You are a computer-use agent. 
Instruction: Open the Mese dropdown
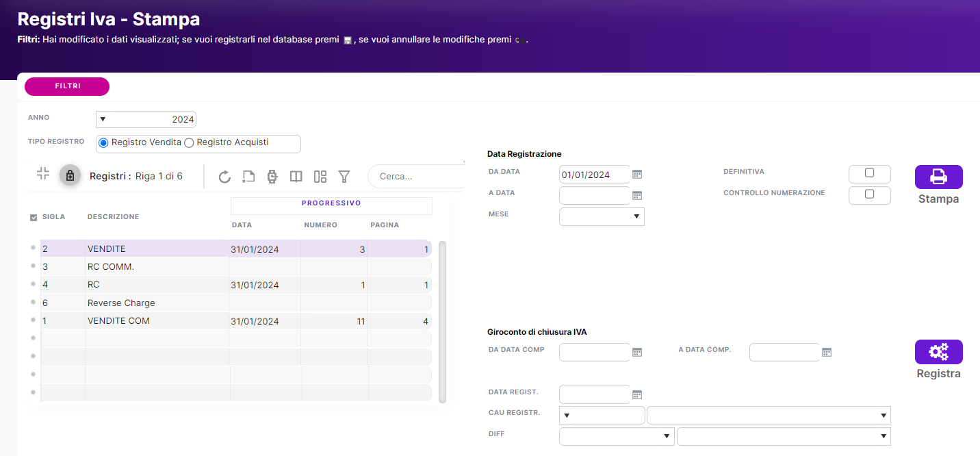[636, 216]
